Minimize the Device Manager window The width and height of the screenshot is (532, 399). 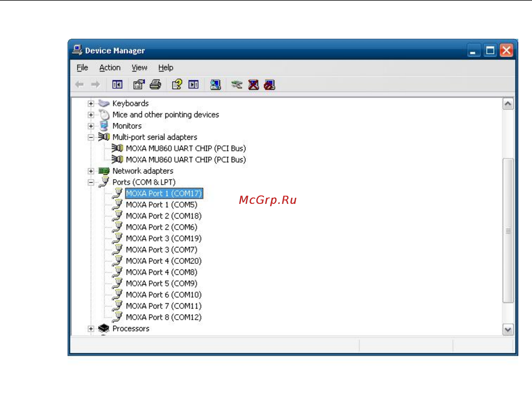point(474,50)
